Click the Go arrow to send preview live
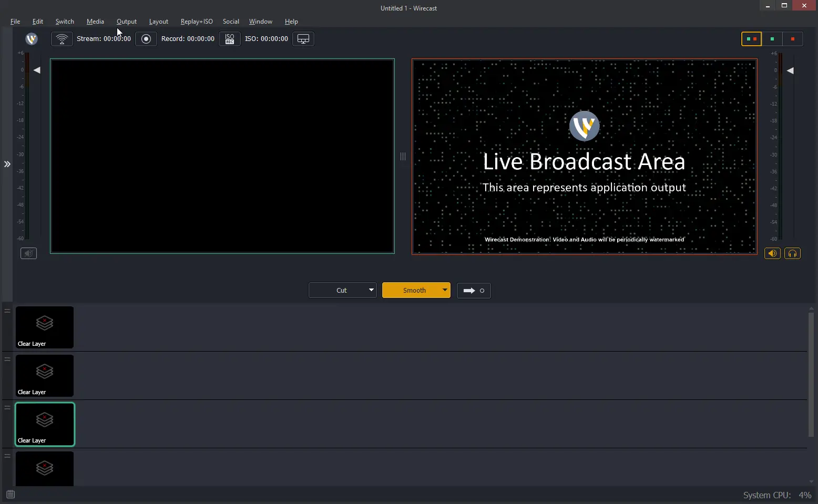818x504 pixels. click(x=469, y=291)
